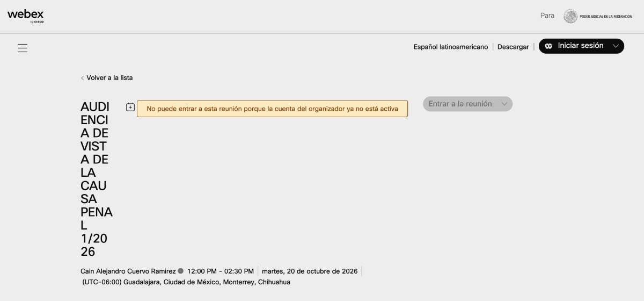Select the AUDIENCIA DE VISTA meeting title
This screenshot has height=301, width=644.
coord(97,179)
